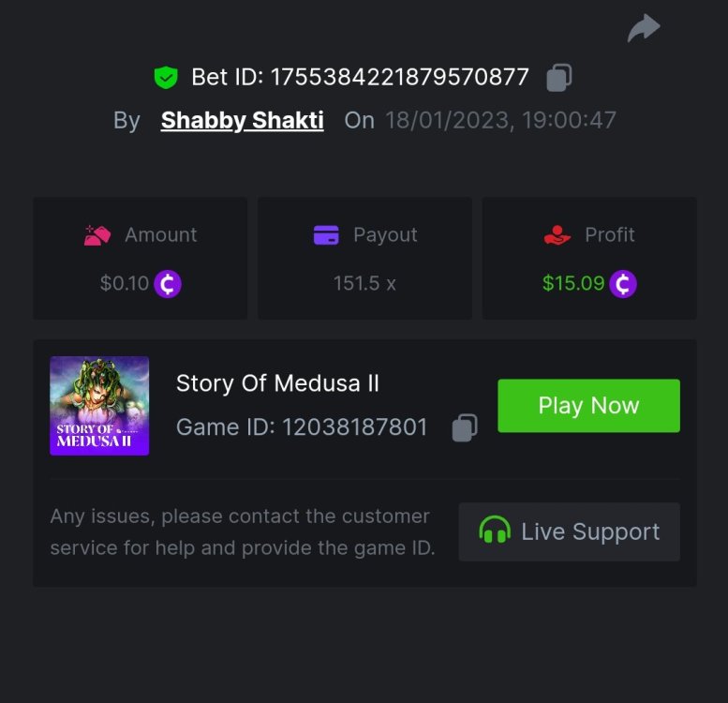Open Shabby Shakti's profile link

pyautogui.click(x=243, y=121)
